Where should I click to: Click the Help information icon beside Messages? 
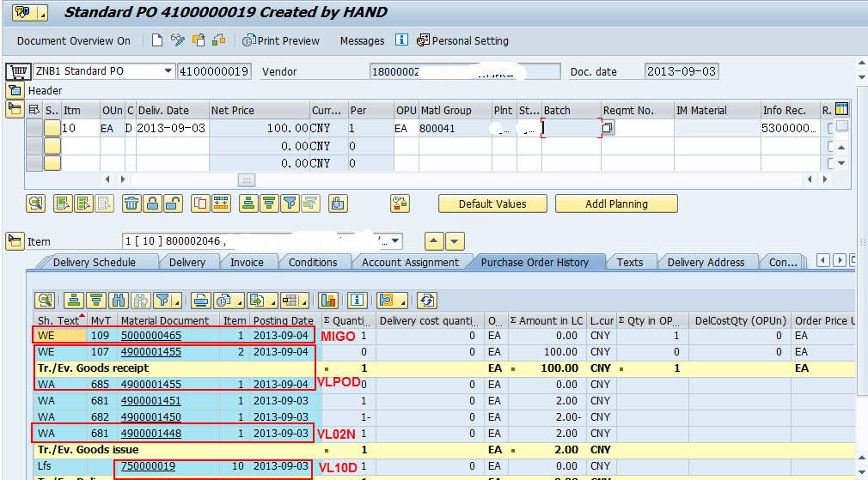(x=402, y=40)
